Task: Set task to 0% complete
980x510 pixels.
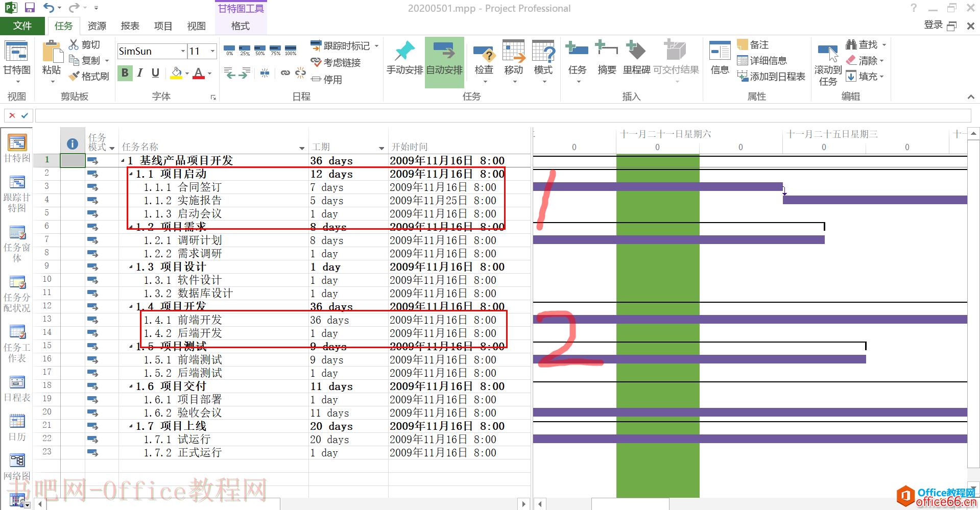Action: tap(230, 50)
